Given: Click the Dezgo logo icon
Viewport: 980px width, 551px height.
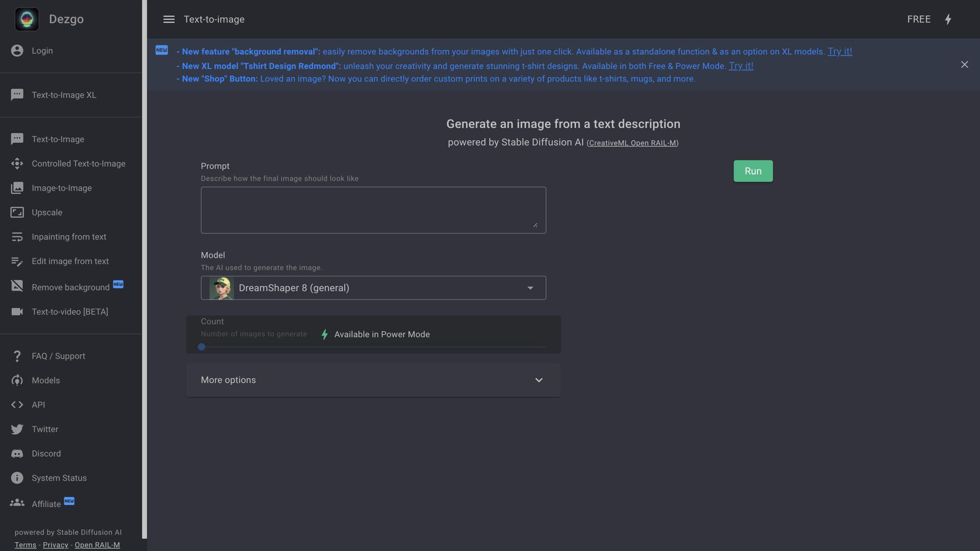Looking at the screenshot, I should pos(27,19).
